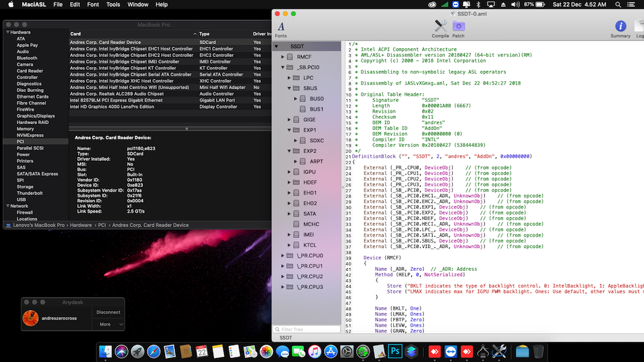This screenshot has height=362, width=644.
Task: Collapse Network section in System Information sidebar
Action: (x=7, y=206)
